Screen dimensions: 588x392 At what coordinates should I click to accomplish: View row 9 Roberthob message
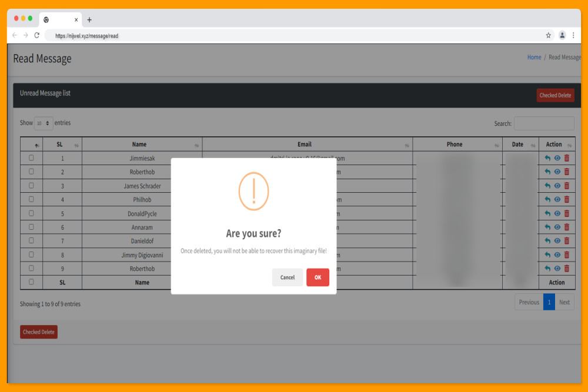(557, 269)
